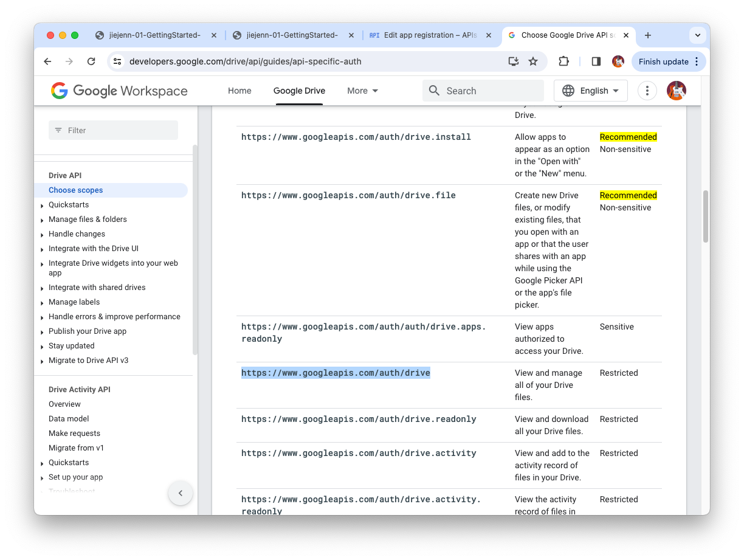Collapse the sidebar with the chevron button
Screen dimensions: 744x560
pos(181,493)
